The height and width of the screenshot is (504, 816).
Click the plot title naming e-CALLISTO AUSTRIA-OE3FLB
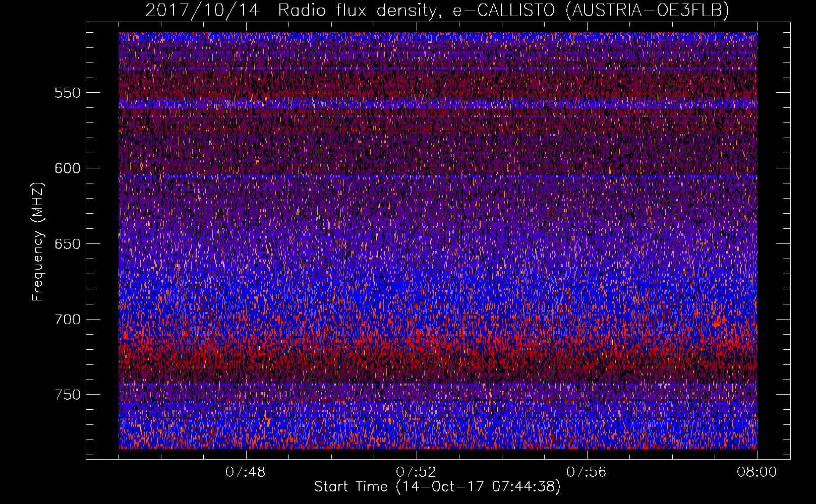pyautogui.click(x=437, y=11)
